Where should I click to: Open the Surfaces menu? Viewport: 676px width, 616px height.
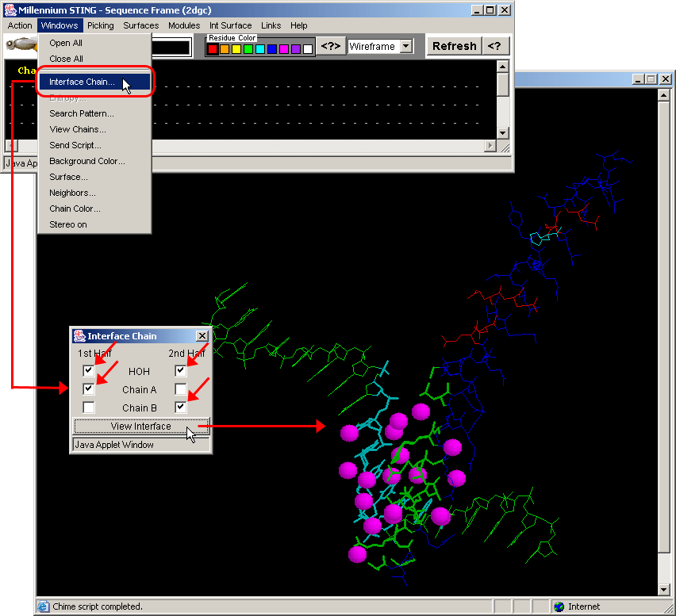[x=141, y=25]
